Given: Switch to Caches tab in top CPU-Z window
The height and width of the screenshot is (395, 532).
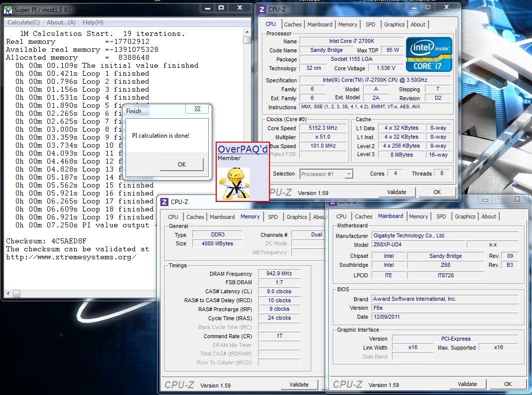Looking at the screenshot, I should click(x=292, y=24).
